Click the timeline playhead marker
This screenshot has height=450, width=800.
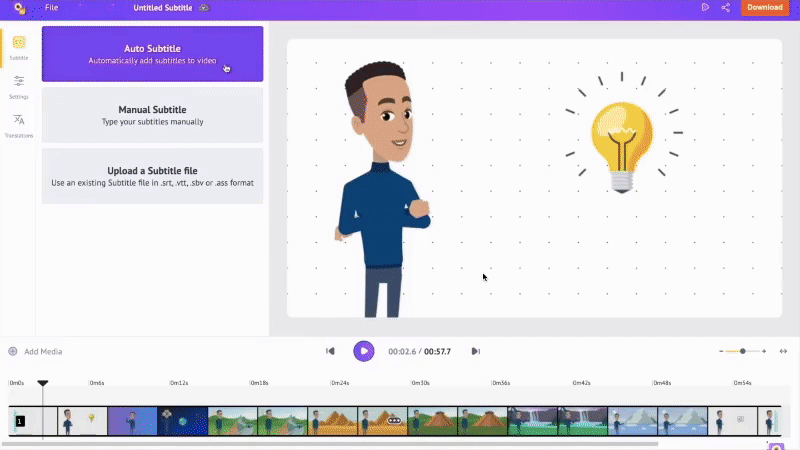pyautogui.click(x=42, y=383)
